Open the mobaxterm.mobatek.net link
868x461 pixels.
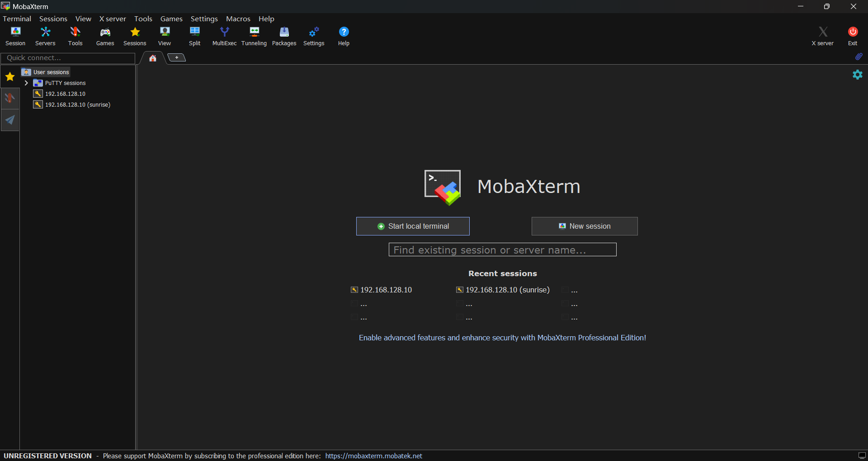coord(373,456)
